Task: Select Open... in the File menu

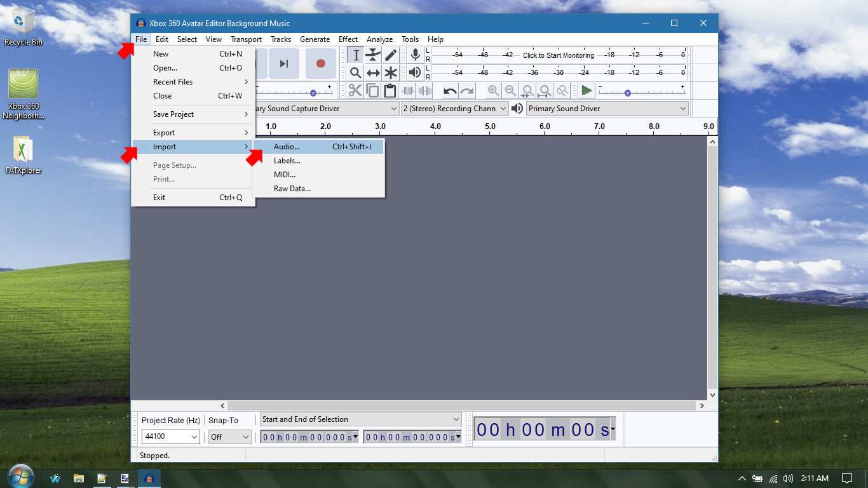Action: click(x=194, y=68)
